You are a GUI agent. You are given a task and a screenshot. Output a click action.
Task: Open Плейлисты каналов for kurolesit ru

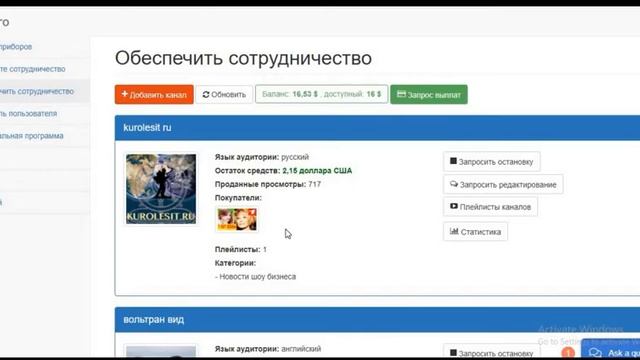[491, 207]
